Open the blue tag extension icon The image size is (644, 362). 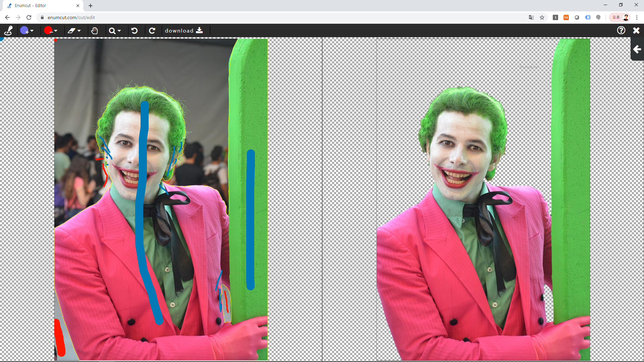(x=588, y=17)
